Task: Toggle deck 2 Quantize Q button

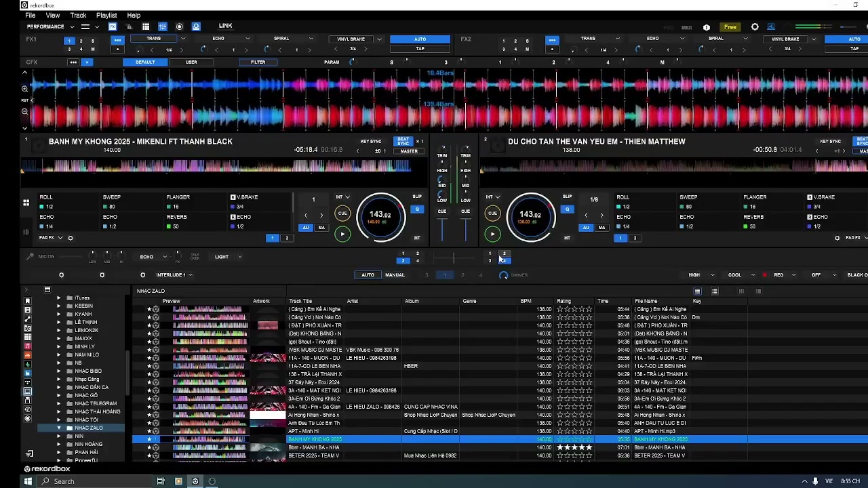Action: pos(568,209)
